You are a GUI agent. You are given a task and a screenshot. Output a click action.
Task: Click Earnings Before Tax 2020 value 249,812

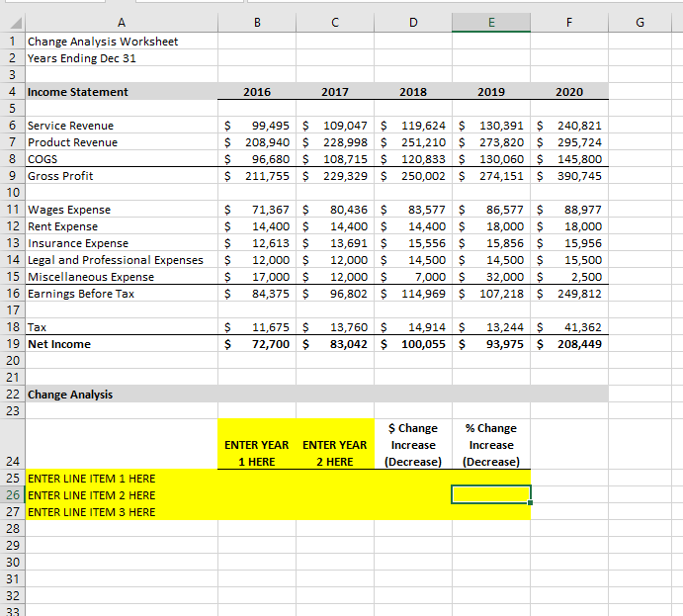pos(569,294)
